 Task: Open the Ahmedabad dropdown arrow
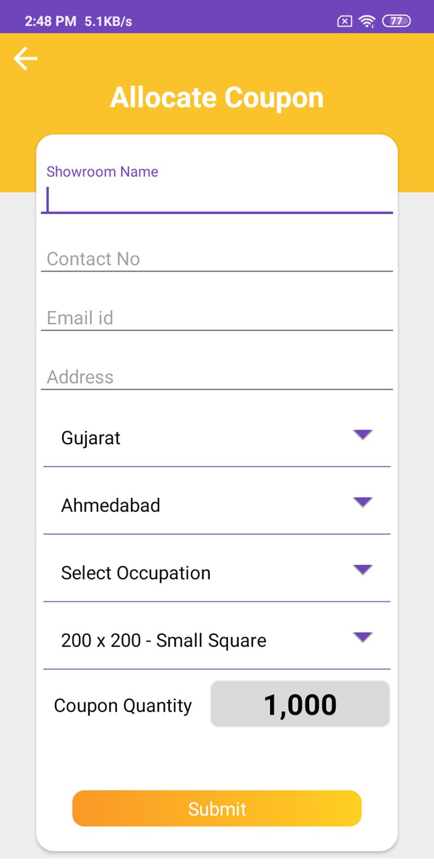362,502
